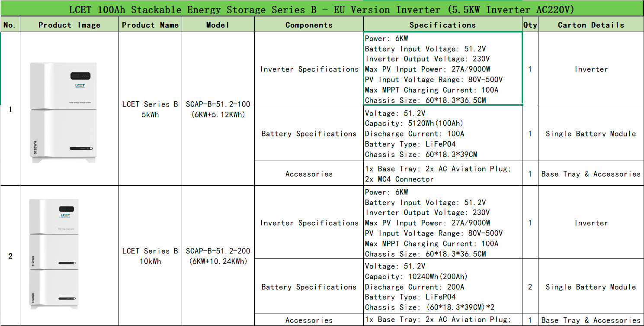Click 'Battery Specifications' for the 10kWh product
This screenshot has height=326, width=644.
[x=309, y=287]
